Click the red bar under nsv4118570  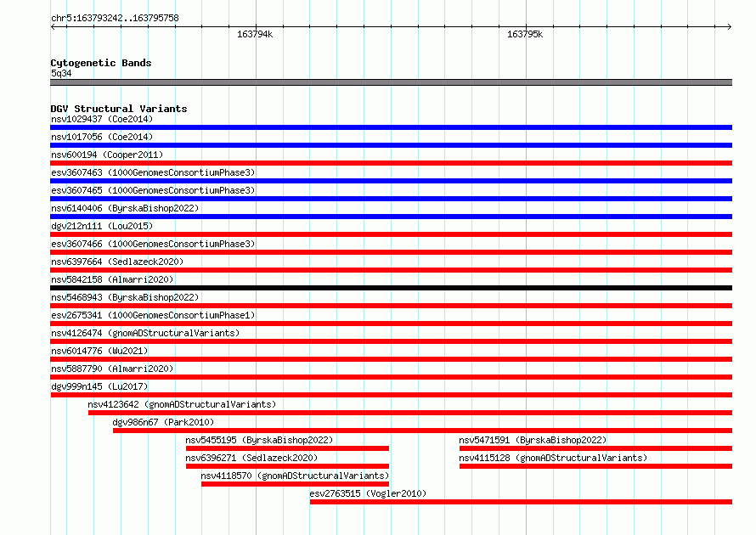point(295,484)
